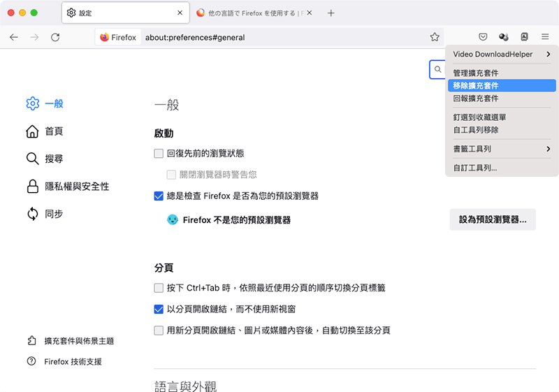This screenshot has width=559, height=392.
Task: Bookmark page with the star icon
Action: [x=435, y=37]
